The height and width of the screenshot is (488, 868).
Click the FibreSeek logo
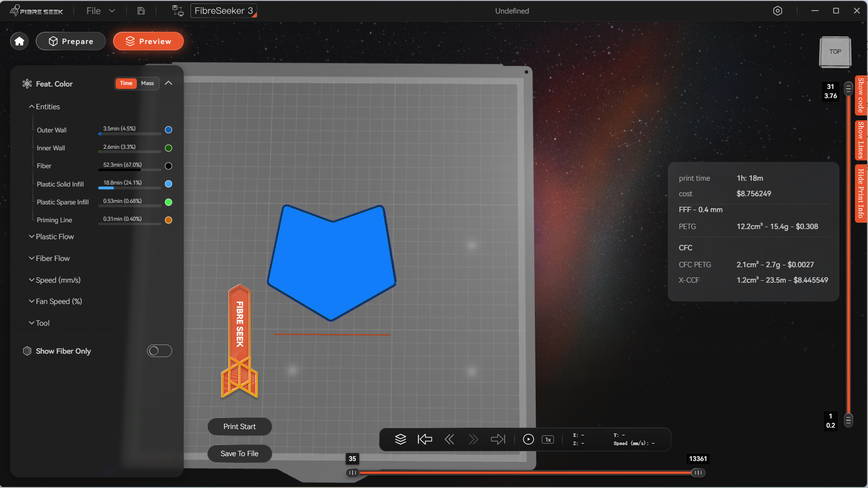point(37,11)
